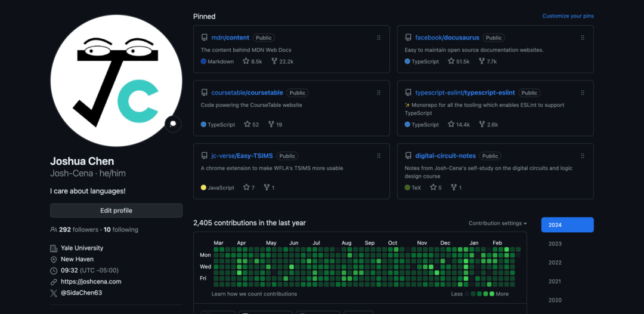Open the jc-verse/Easy-TSIMS repository link
The image size is (644, 314).
pyautogui.click(x=242, y=156)
